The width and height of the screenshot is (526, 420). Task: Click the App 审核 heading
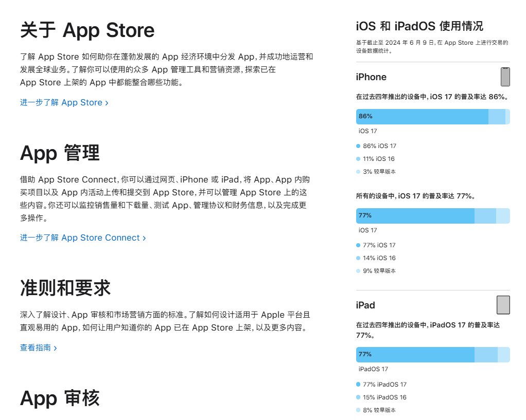click(x=60, y=398)
